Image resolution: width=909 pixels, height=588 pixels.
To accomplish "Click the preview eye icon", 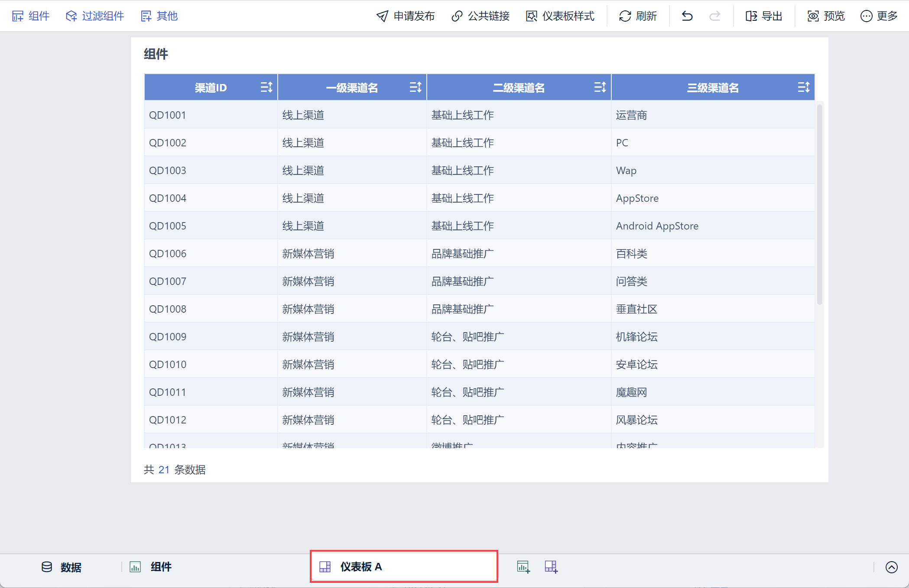I will click(x=813, y=16).
